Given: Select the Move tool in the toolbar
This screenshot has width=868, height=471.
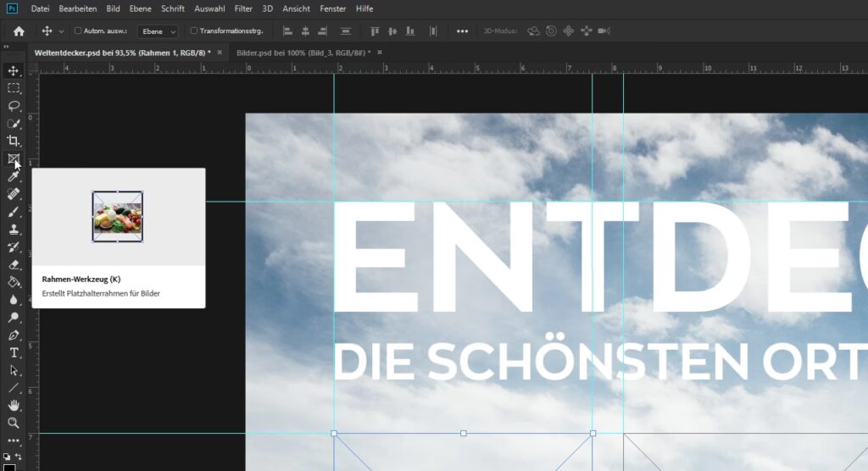Looking at the screenshot, I should point(14,70).
